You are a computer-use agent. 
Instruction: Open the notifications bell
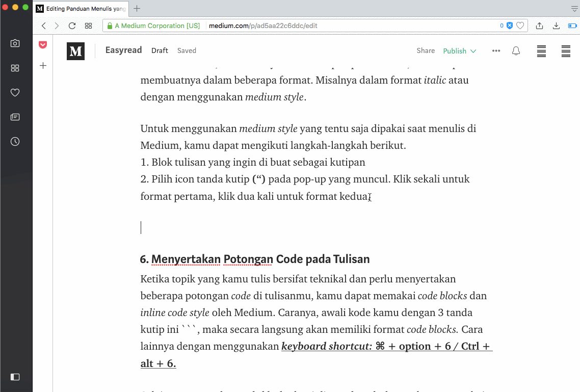[x=516, y=50]
